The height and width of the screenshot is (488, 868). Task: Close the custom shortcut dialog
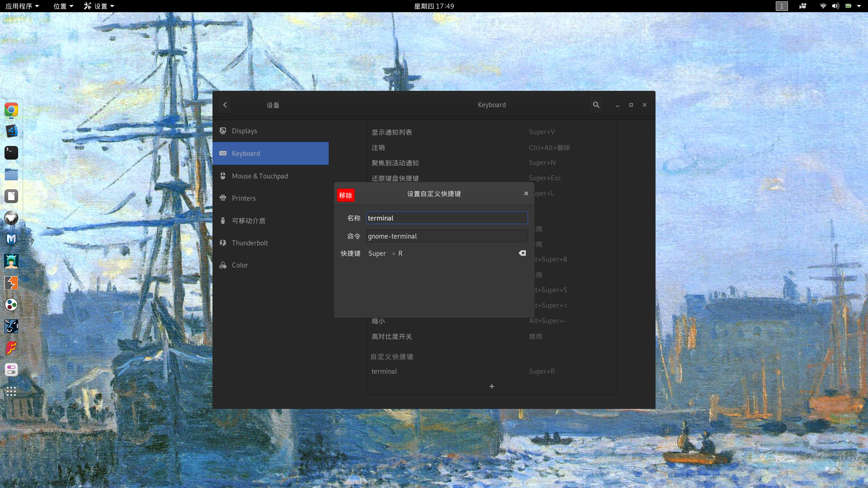pyautogui.click(x=526, y=193)
